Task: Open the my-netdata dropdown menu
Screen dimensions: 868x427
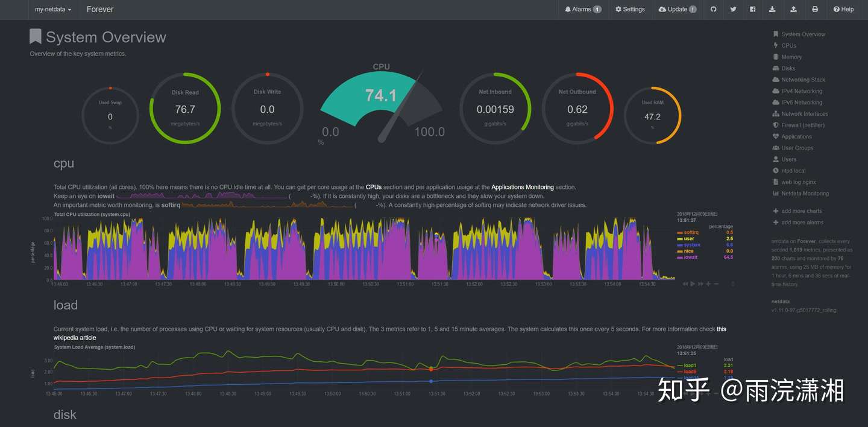Action: 53,10
